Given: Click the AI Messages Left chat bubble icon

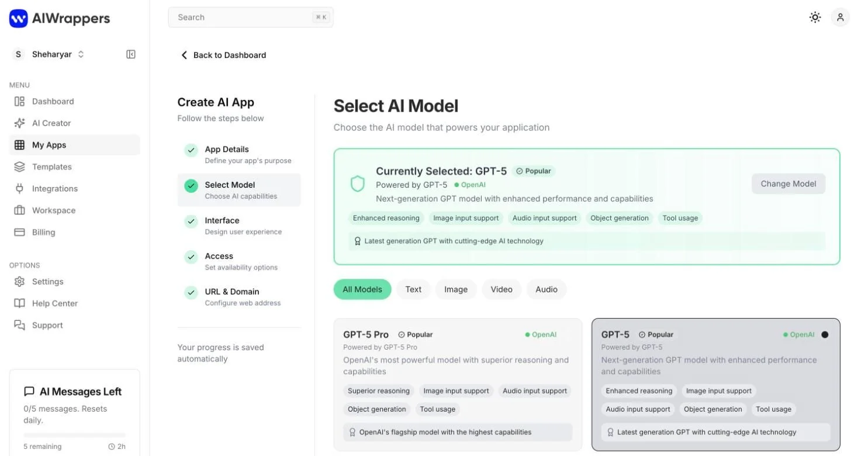Looking at the screenshot, I should 29,392.
